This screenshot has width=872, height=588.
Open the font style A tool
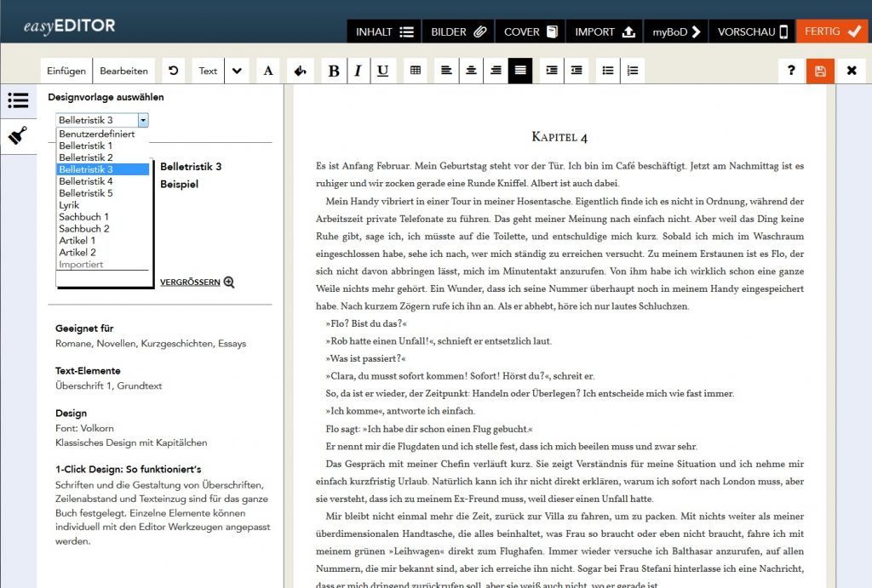click(268, 71)
